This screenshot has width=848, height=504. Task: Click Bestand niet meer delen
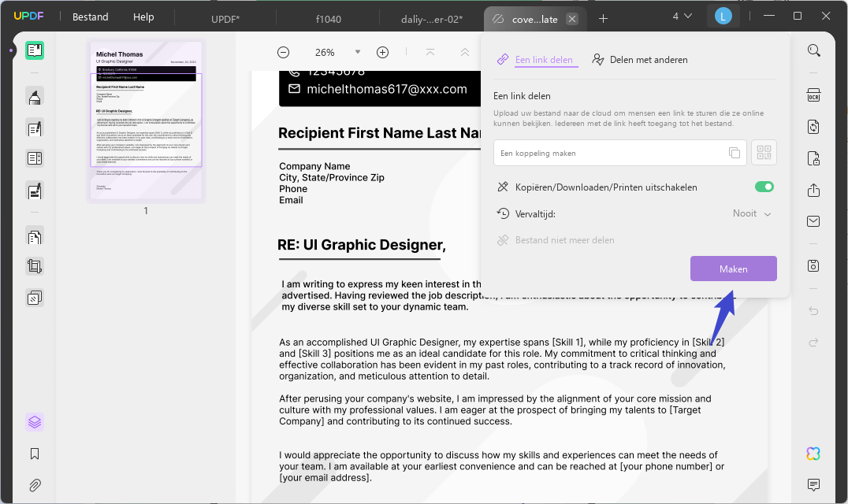click(556, 240)
